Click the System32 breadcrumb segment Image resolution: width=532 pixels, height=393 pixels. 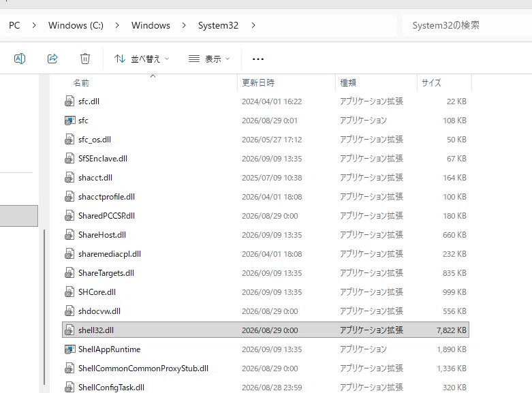pos(218,25)
